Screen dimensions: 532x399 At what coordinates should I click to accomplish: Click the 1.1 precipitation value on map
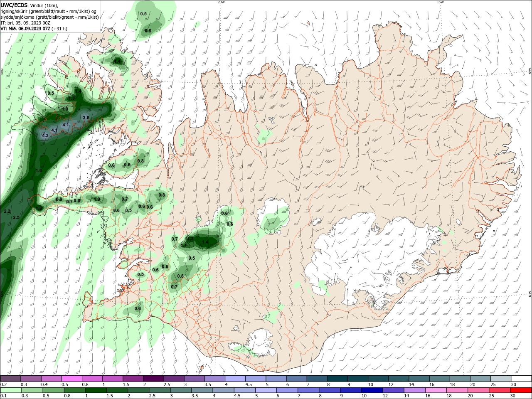pyautogui.click(x=184, y=245)
